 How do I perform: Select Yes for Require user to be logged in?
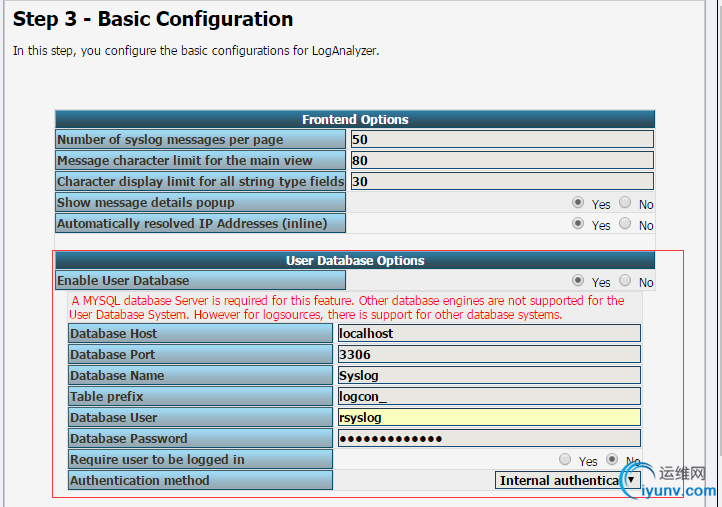point(565,459)
